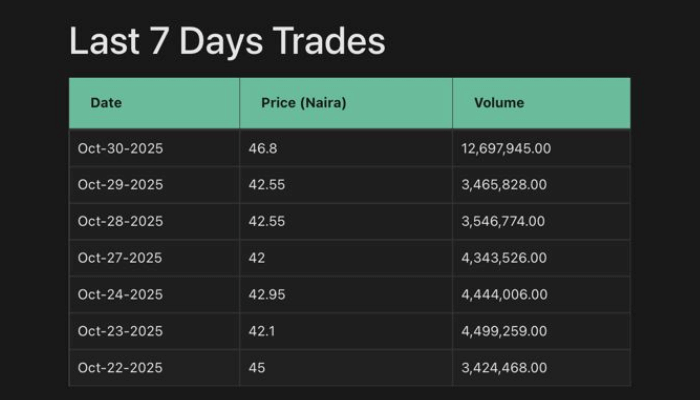Select the Oct-30-2025 date cell
This screenshot has width=700, height=400.
120,149
